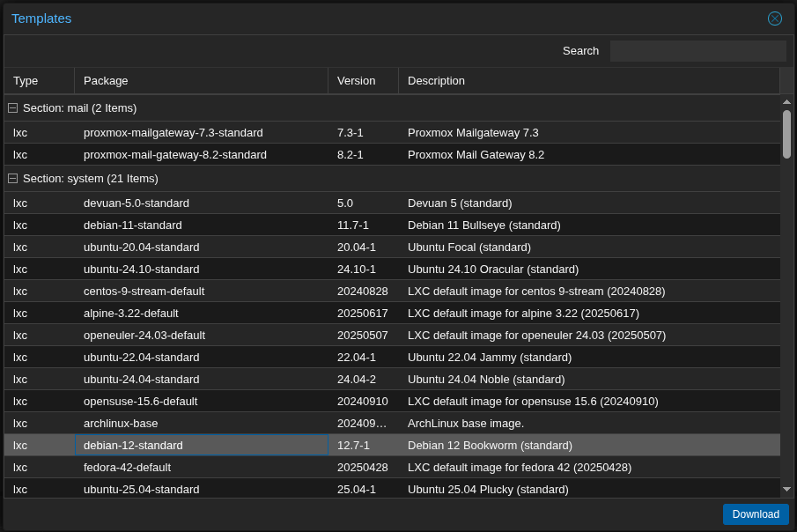Click the version cell 20250428
Viewport: 797px width, 532px height.
(363, 468)
